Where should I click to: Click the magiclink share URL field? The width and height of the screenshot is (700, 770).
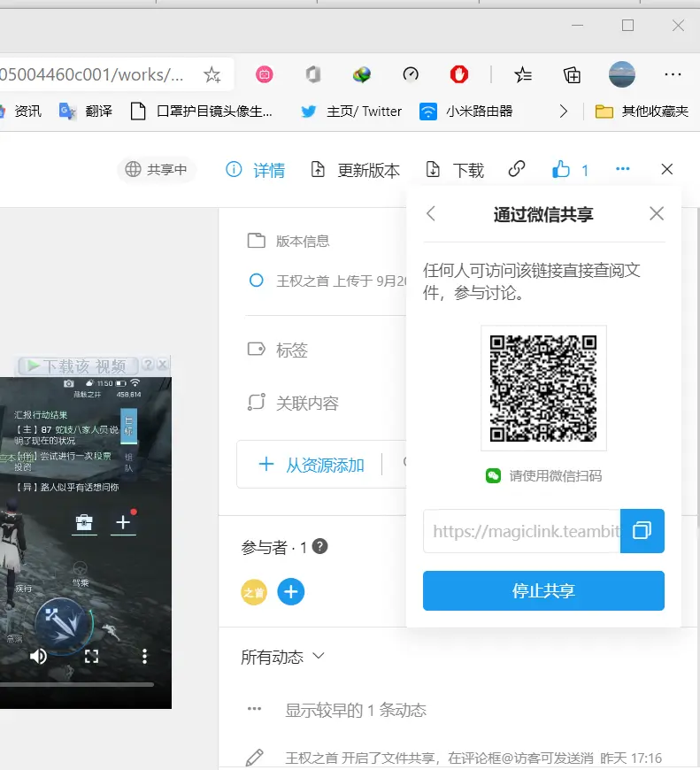click(x=522, y=531)
